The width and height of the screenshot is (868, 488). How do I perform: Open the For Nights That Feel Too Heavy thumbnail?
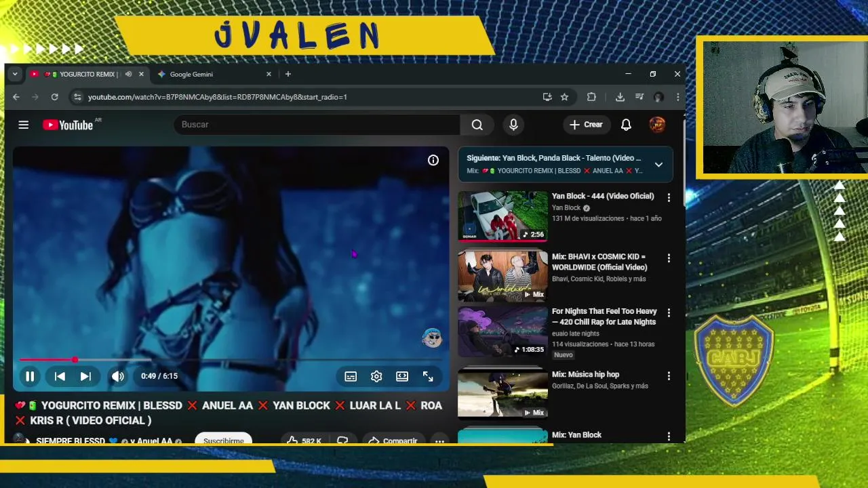click(502, 331)
